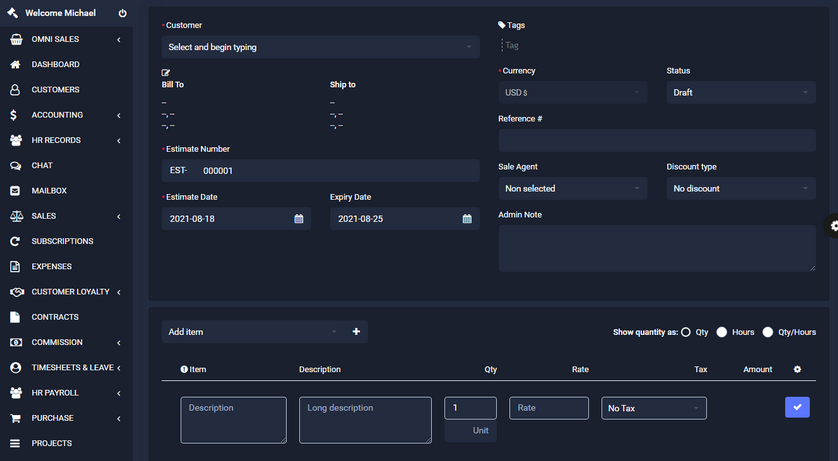Viewport: 838px width, 461px height.
Task: Click the blue checkmark add-item button
Action: [x=797, y=407]
